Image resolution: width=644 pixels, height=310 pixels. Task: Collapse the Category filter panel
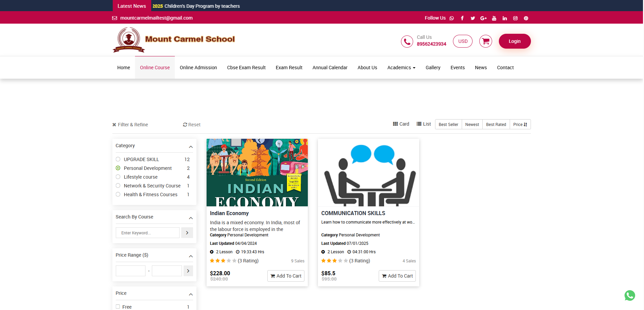[x=191, y=147]
